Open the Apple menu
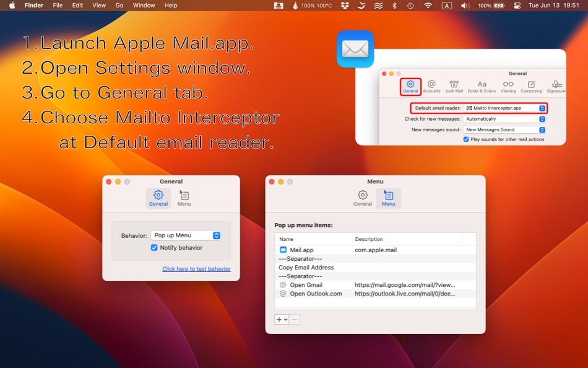This screenshot has width=588, height=368. [12, 5]
